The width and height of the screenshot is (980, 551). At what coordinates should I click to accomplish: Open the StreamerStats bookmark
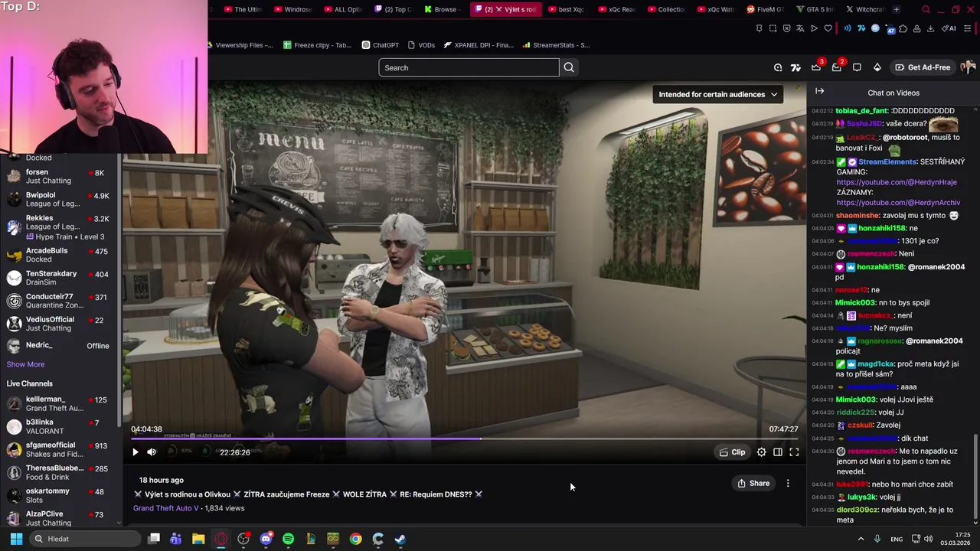[x=556, y=45]
